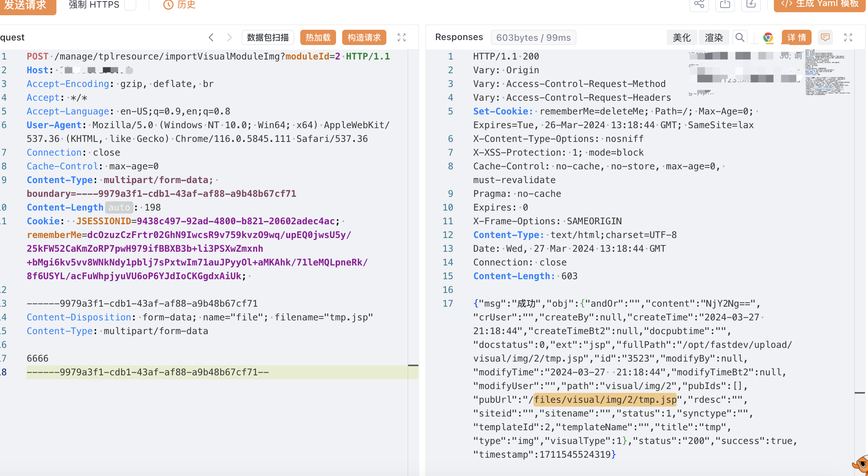868x476 pixels.
Task: Click the export upload icon
Action: tap(725, 5)
